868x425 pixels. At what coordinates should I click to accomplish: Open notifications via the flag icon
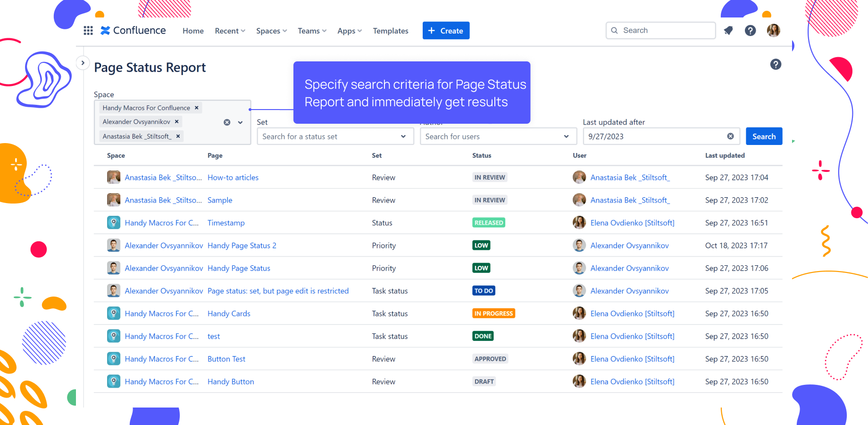pyautogui.click(x=728, y=30)
